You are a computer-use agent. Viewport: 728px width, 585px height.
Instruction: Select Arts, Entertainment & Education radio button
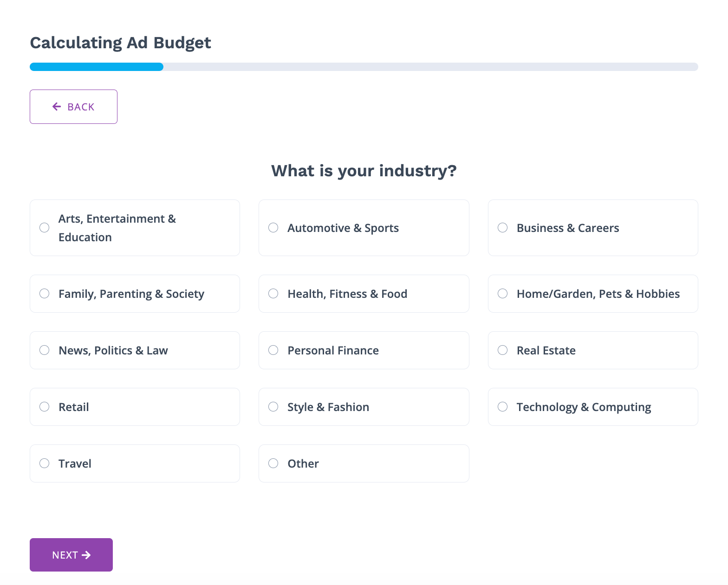pos(45,228)
